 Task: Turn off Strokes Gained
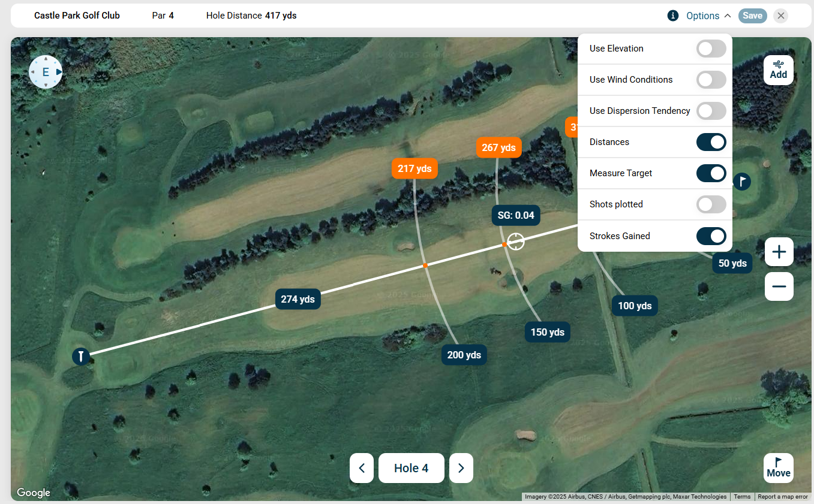(711, 236)
